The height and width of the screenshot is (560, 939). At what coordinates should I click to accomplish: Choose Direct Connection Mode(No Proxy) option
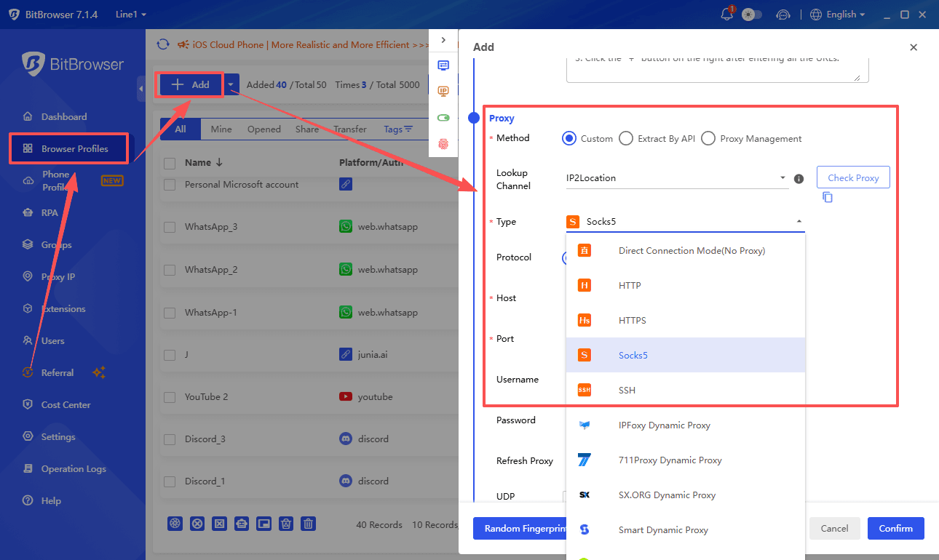point(686,251)
